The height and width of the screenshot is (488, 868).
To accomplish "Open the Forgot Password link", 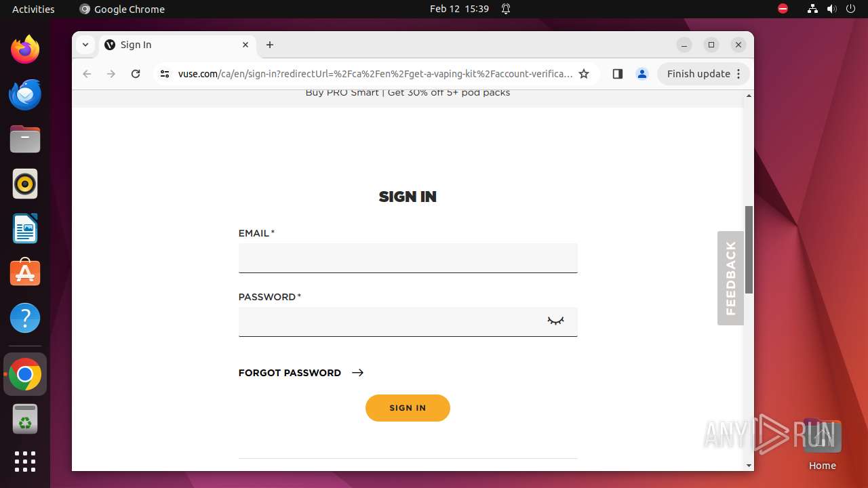I will pos(290,373).
